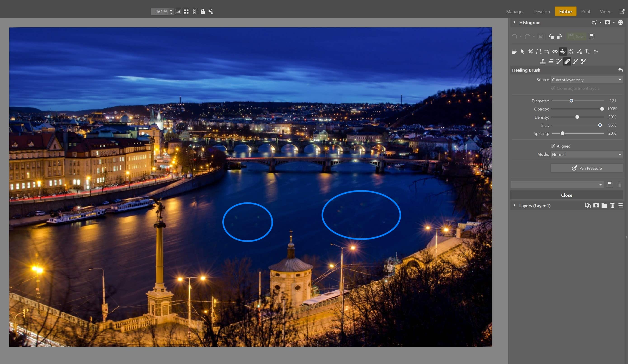Select the Iron smoothing tool
This screenshot has height=364, width=628.
[x=551, y=61]
